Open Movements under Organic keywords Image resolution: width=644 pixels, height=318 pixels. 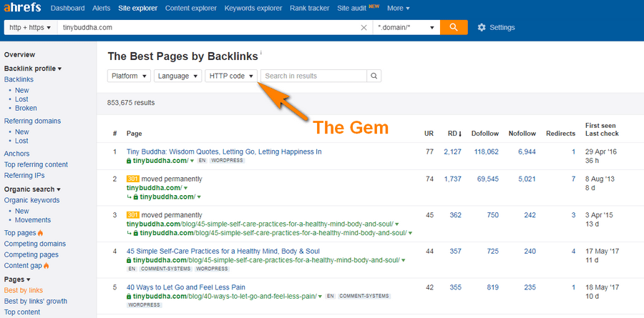click(x=33, y=219)
